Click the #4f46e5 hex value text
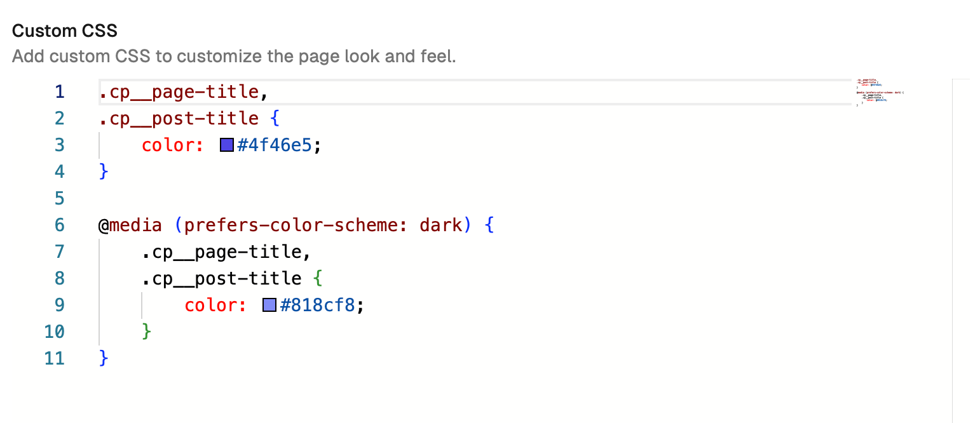The image size is (980, 423). click(x=275, y=145)
